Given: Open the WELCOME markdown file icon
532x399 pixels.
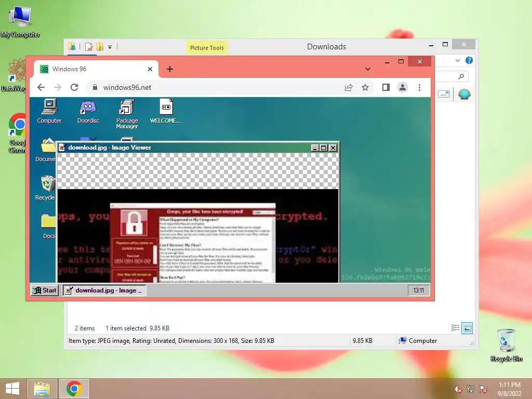Looking at the screenshot, I should tap(166, 111).
